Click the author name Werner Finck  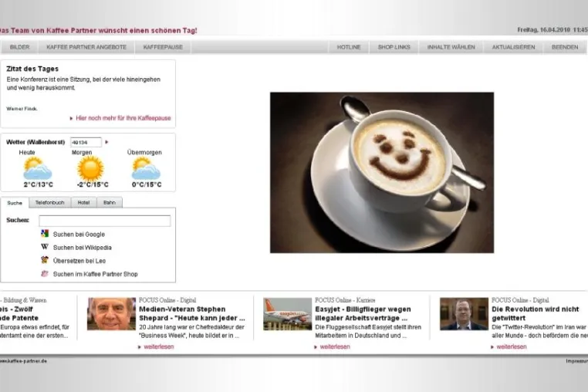22,109
